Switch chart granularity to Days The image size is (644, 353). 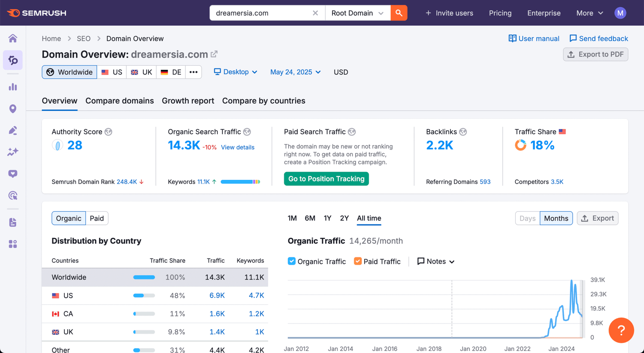click(x=527, y=218)
